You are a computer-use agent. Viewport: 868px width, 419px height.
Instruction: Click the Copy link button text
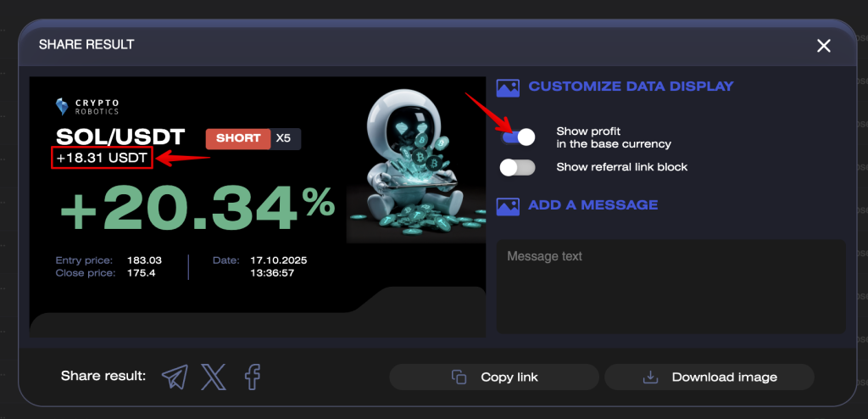[509, 377]
